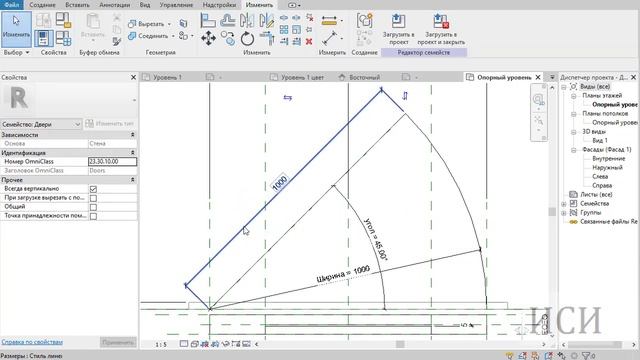Click the vertical flip arrows control
The width and height of the screenshot is (640, 360).
click(x=405, y=96)
